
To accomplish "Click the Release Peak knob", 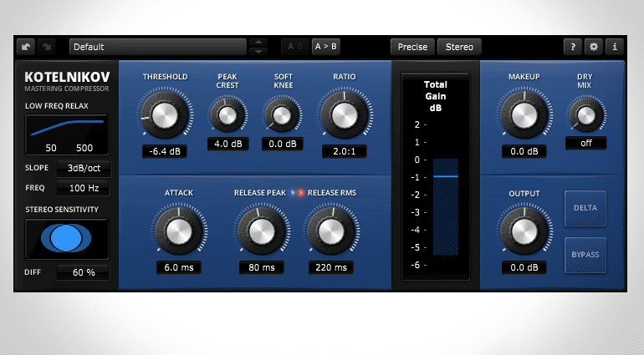I will click(x=262, y=231).
